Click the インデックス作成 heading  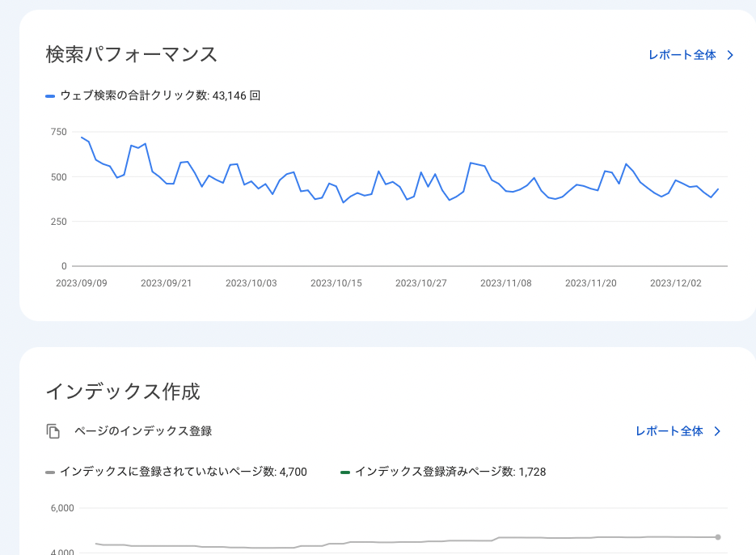[123, 392]
